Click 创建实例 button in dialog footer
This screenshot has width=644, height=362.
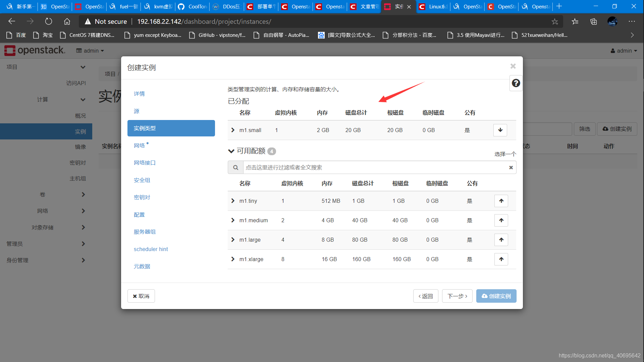click(496, 296)
